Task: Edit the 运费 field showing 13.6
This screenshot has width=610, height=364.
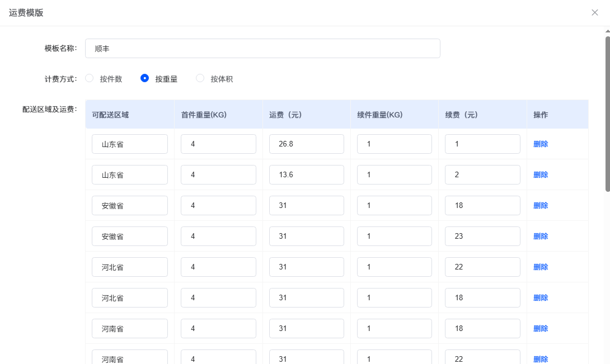Action: [x=306, y=174]
